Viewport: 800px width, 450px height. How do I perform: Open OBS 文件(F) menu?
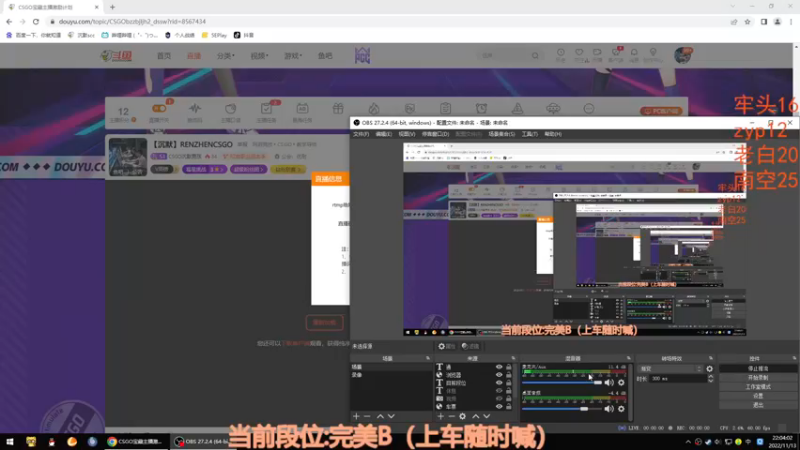coord(360,134)
